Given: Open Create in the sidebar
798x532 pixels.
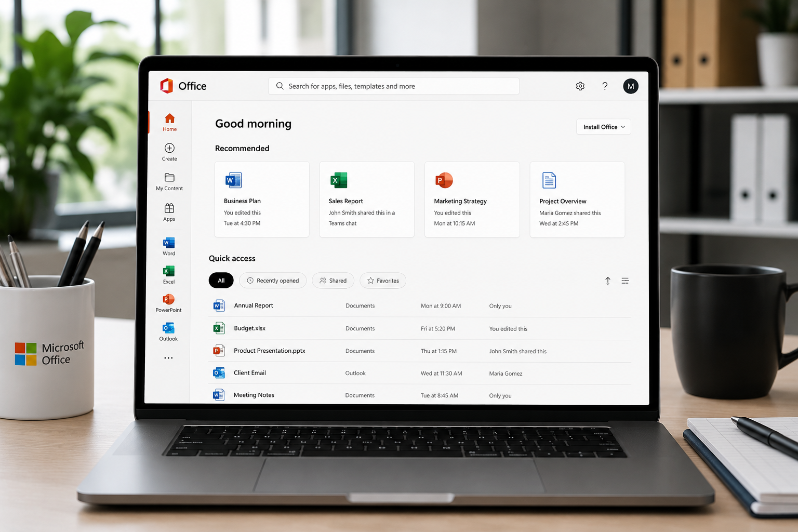Looking at the screenshot, I should [169, 152].
